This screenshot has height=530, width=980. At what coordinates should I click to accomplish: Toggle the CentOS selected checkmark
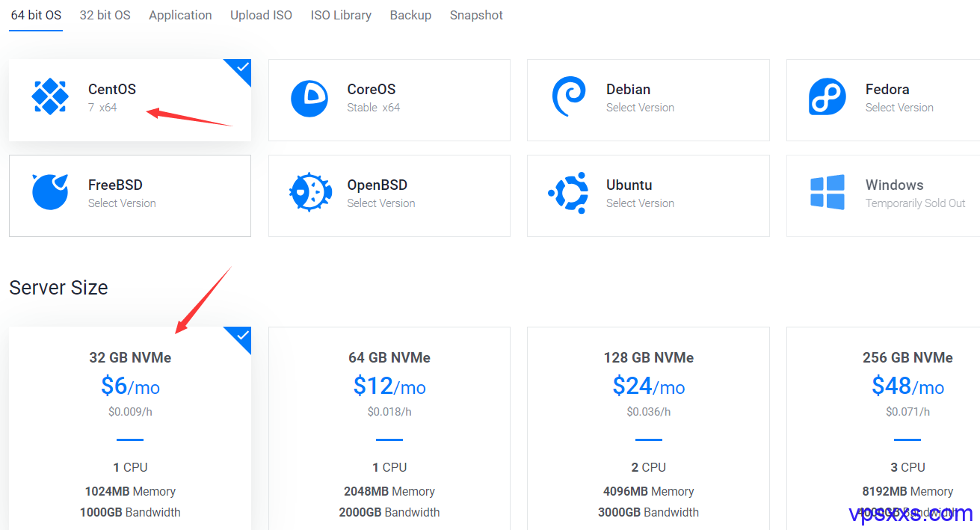241,68
